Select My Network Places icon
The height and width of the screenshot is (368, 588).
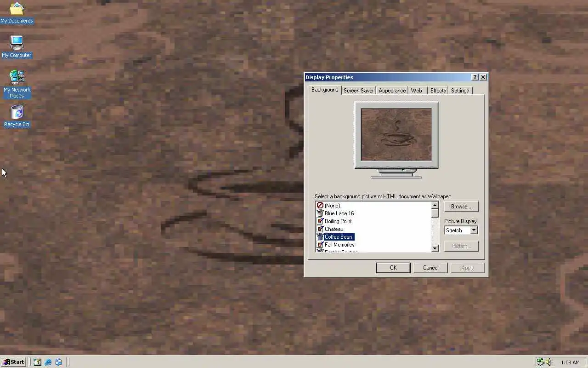[x=17, y=84]
